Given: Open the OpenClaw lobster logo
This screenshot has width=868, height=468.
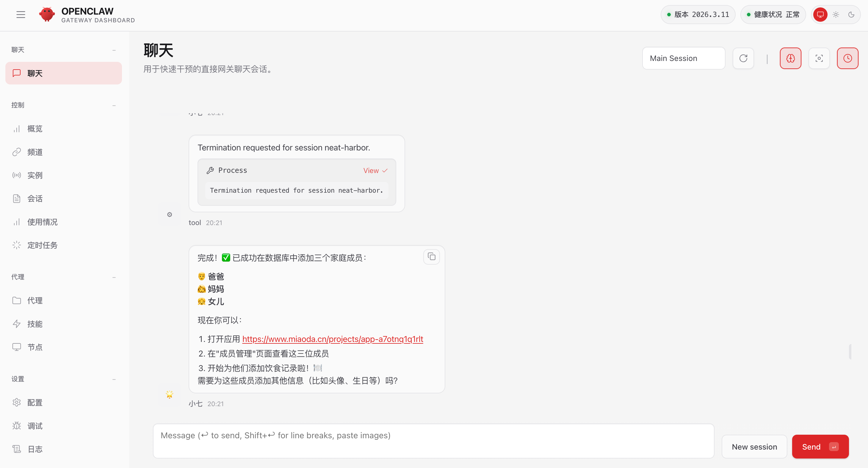Looking at the screenshot, I should [x=47, y=15].
